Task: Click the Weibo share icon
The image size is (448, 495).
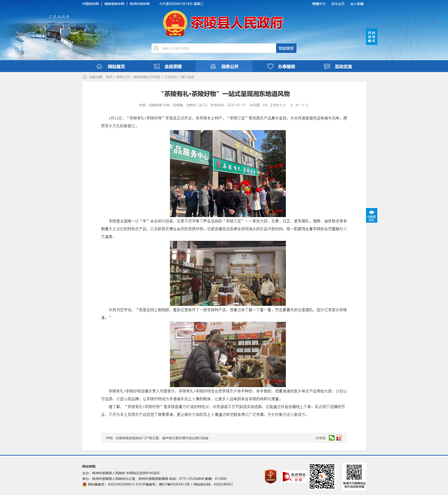Action: 339,438
